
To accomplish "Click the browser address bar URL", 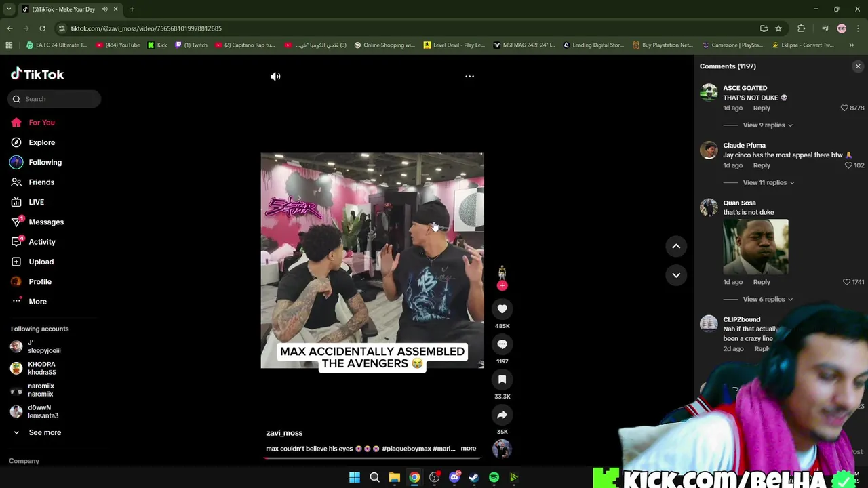I will 146,28.
